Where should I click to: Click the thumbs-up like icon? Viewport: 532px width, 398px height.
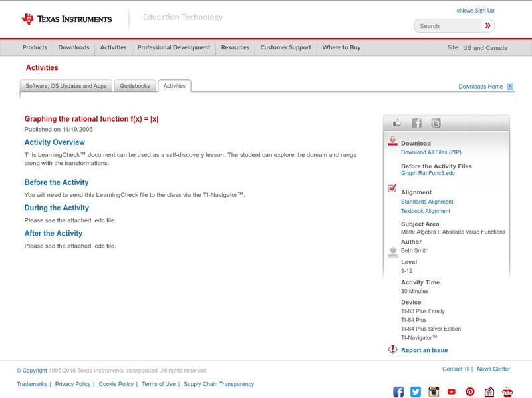point(396,123)
